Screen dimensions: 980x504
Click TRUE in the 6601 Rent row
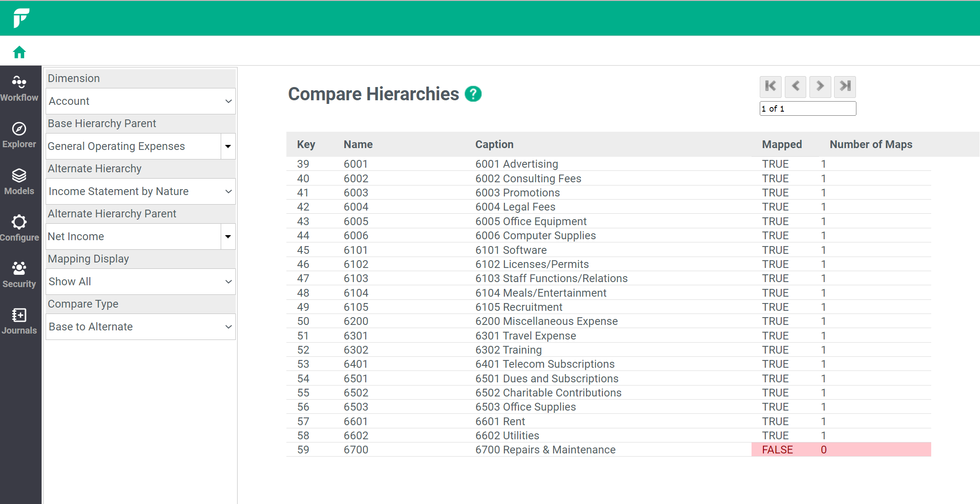tap(775, 422)
